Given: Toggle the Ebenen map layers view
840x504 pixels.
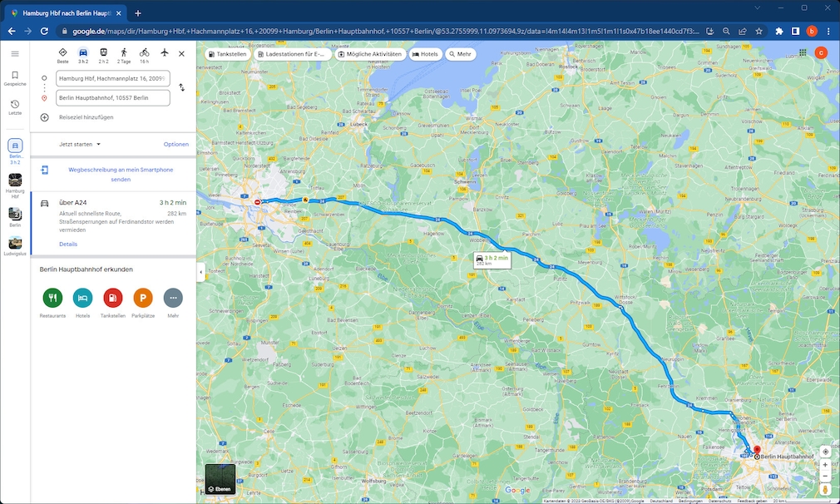Looking at the screenshot, I should click(x=220, y=479).
